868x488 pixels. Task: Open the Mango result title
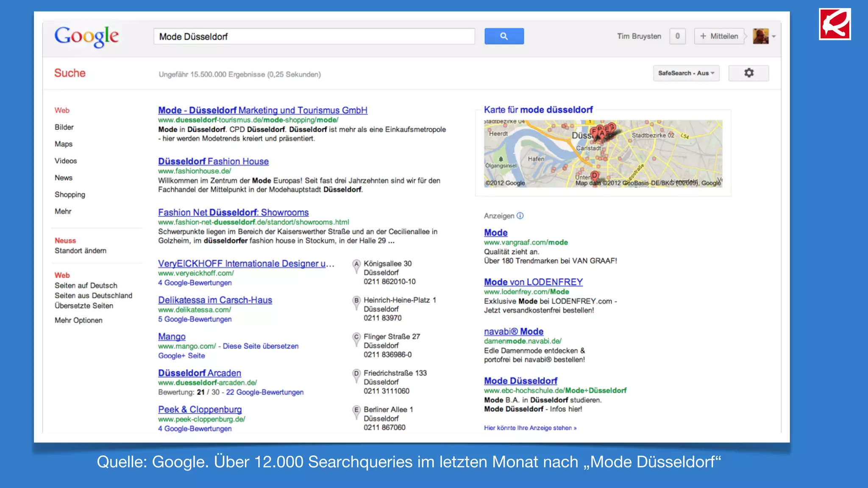tap(172, 336)
